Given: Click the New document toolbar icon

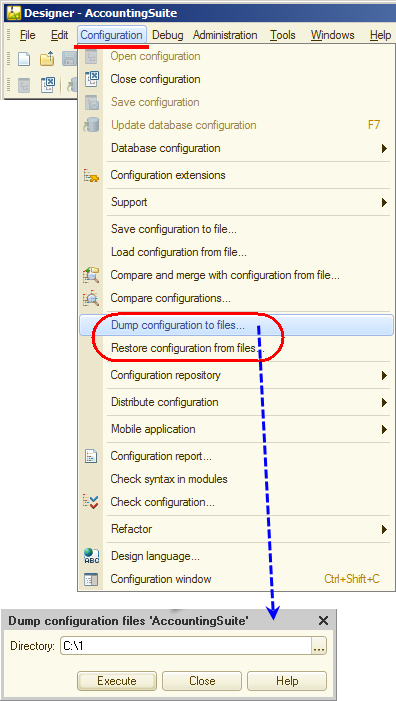Looking at the screenshot, I should (24, 59).
